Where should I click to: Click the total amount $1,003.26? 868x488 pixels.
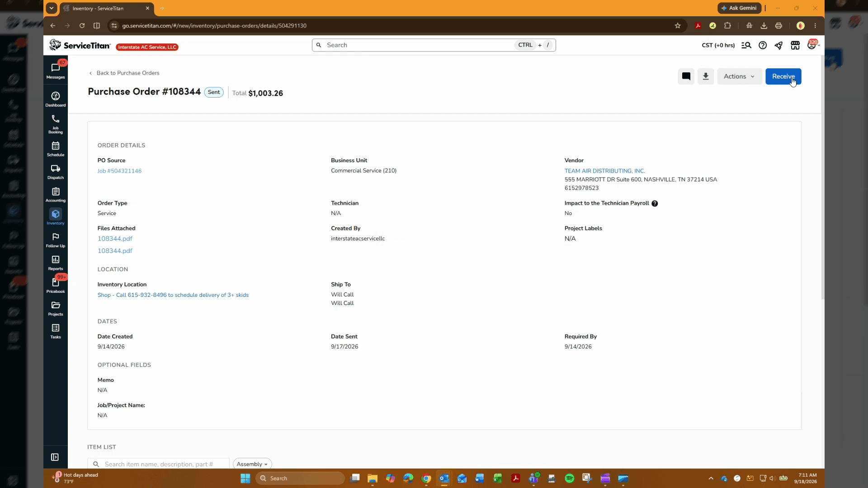pyautogui.click(x=265, y=93)
